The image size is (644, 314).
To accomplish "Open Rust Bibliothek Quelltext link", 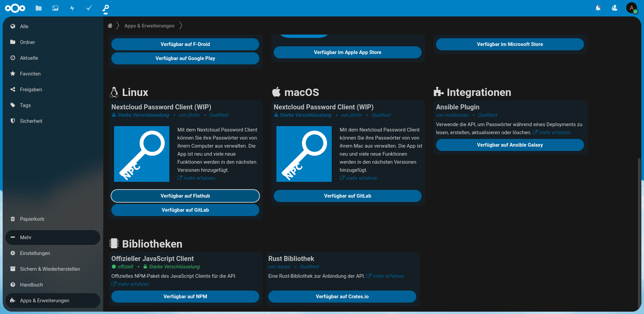I will pos(310,267).
